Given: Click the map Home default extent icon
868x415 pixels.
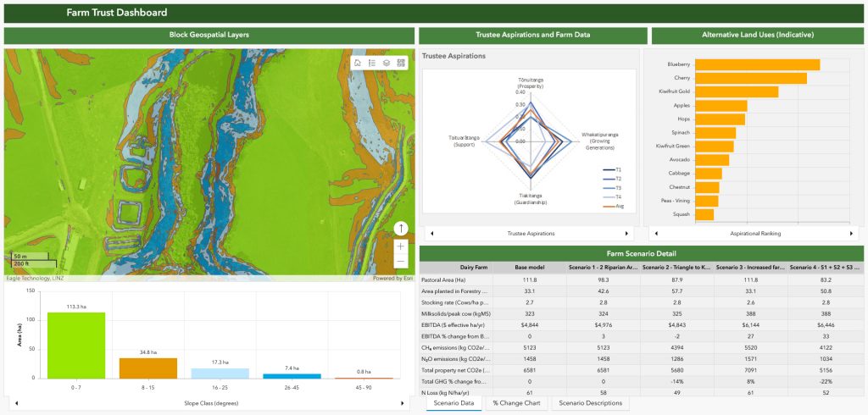Looking at the screenshot, I should 358,63.
